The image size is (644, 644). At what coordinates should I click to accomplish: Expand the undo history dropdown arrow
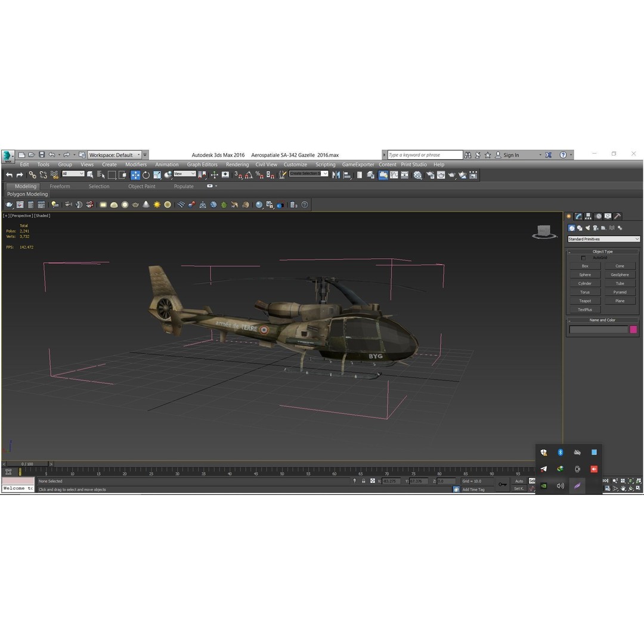pos(59,155)
